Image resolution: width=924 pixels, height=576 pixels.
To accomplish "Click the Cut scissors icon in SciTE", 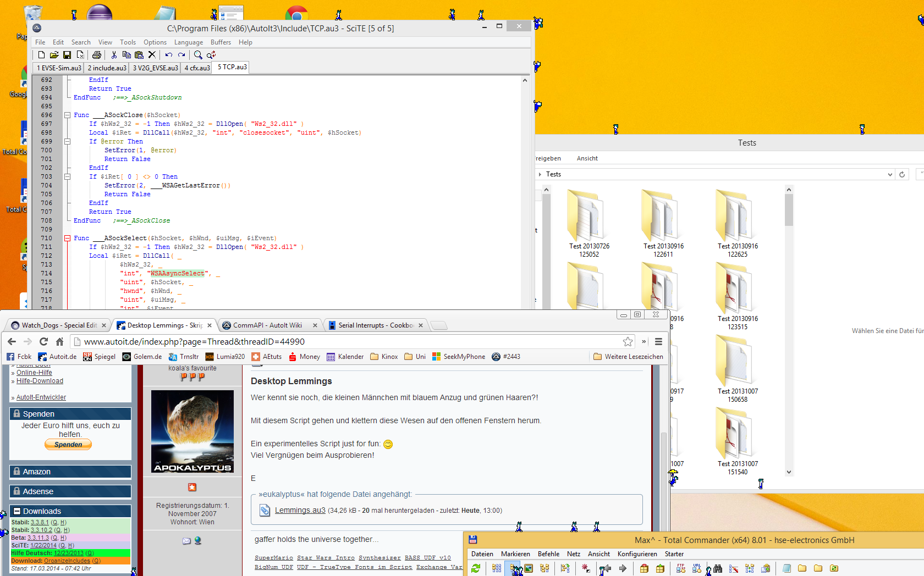I will click(x=114, y=55).
